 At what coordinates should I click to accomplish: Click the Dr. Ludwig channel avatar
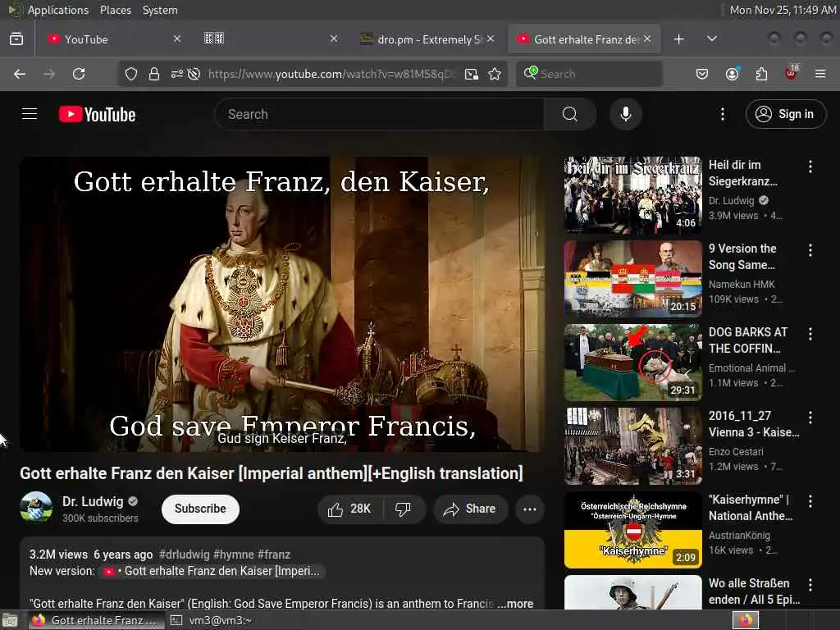(x=36, y=507)
